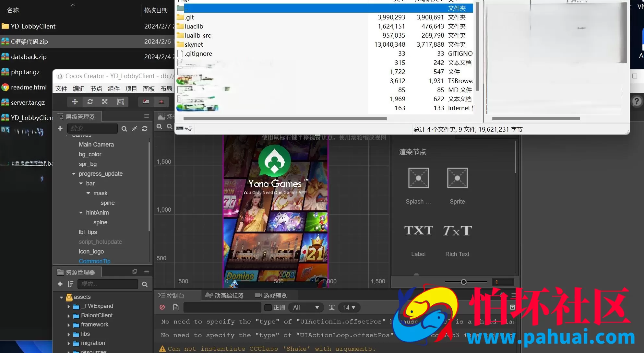644x353 pixels.
Task: Select the CommonTip node
Action: [95, 261]
